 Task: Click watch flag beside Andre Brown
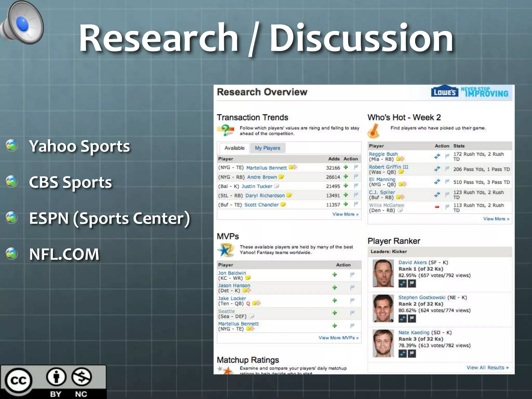pos(356,177)
